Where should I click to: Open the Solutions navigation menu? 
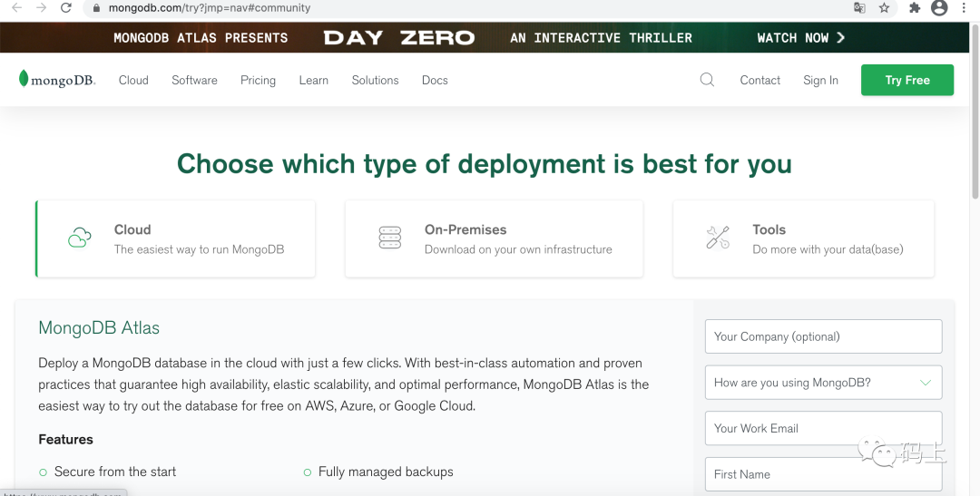pyautogui.click(x=375, y=80)
